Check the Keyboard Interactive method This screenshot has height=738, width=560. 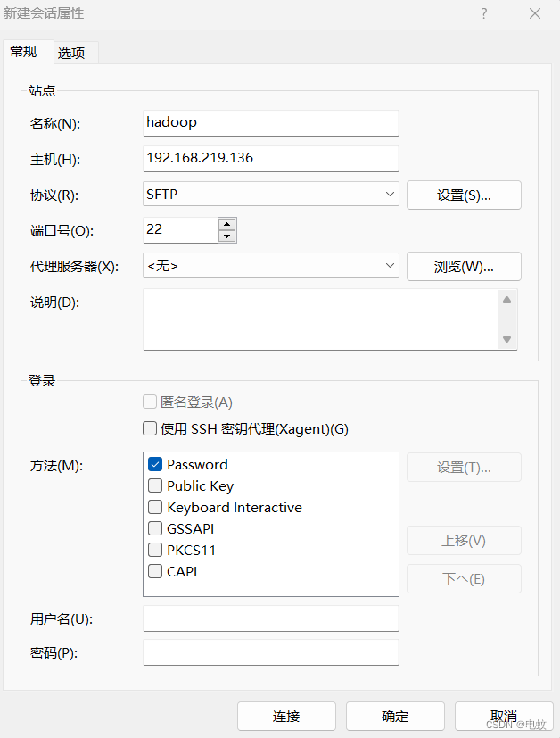[x=155, y=507]
